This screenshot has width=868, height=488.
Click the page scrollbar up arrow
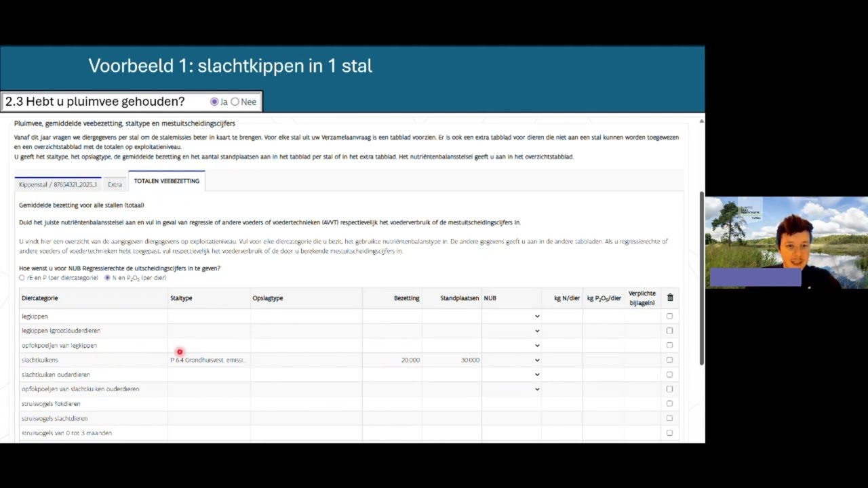pyautogui.click(x=701, y=121)
